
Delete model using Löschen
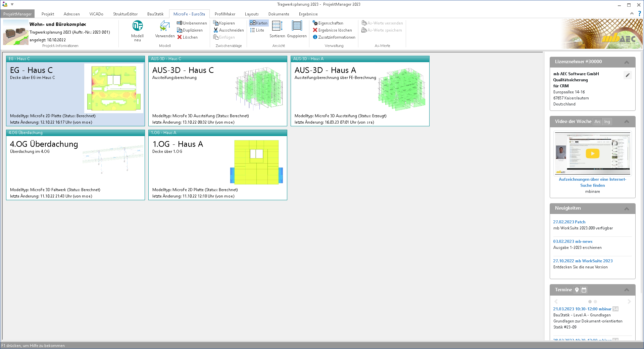coord(188,37)
